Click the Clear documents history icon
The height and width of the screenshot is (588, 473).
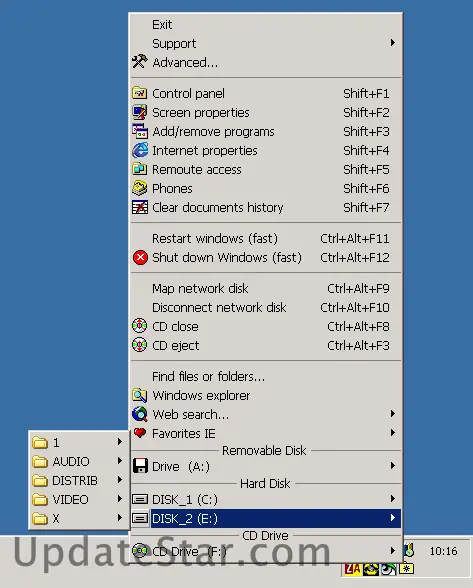140,207
